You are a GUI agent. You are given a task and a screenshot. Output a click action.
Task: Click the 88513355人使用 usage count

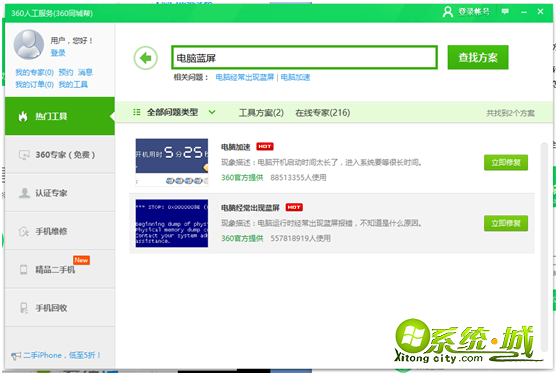pyautogui.click(x=298, y=178)
